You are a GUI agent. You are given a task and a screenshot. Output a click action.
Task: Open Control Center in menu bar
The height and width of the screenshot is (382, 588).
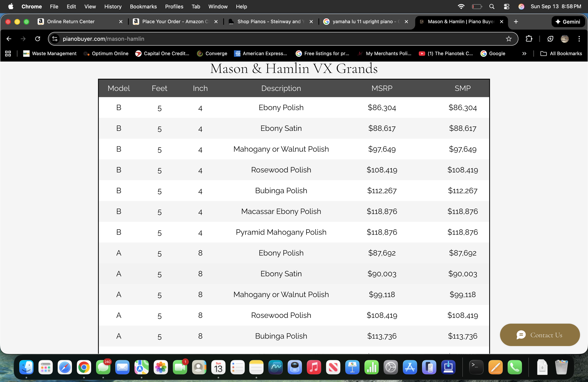click(x=506, y=7)
